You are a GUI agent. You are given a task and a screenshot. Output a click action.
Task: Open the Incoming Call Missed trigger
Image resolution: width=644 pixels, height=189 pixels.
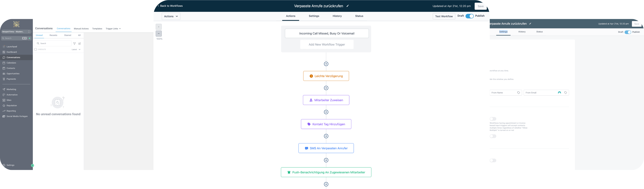(327, 33)
